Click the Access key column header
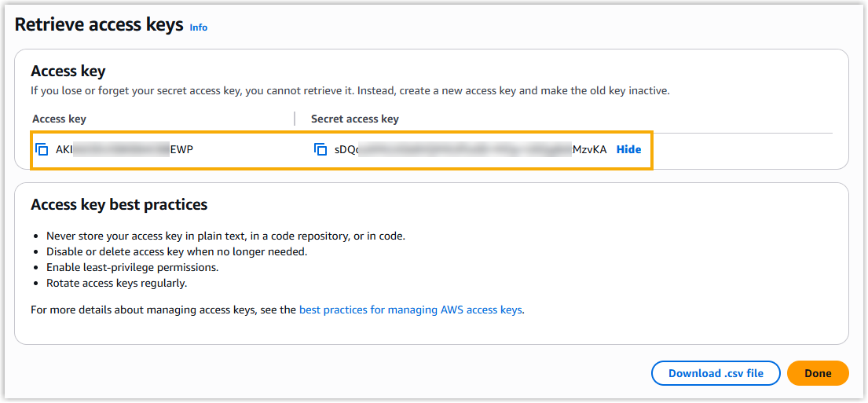The width and height of the screenshot is (868, 403). pyautogui.click(x=59, y=119)
